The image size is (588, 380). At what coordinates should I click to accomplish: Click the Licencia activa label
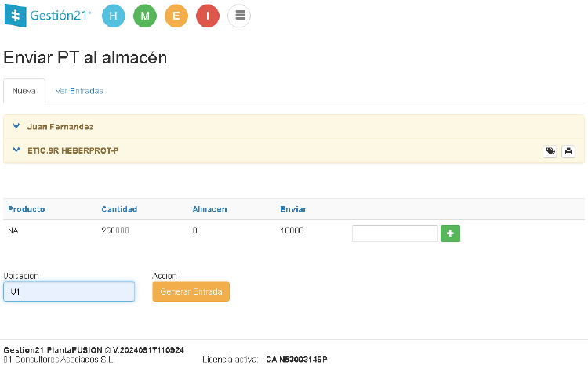pyautogui.click(x=230, y=360)
